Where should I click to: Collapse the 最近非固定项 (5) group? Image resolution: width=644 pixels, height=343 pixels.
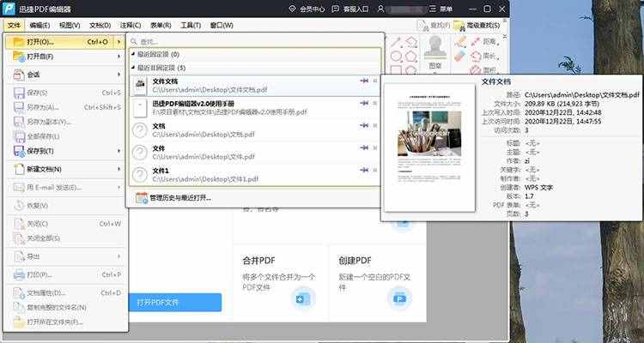132,67
